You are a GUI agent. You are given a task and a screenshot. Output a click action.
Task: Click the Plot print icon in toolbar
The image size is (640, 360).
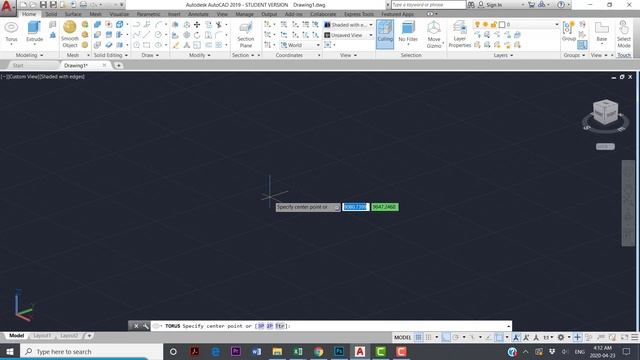[83, 4]
